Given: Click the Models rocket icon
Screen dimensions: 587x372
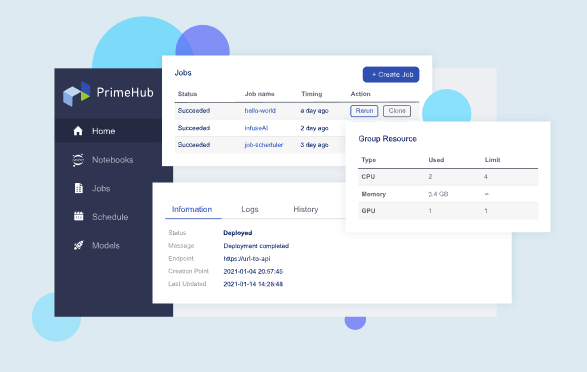Looking at the screenshot, I should point(78,245).
